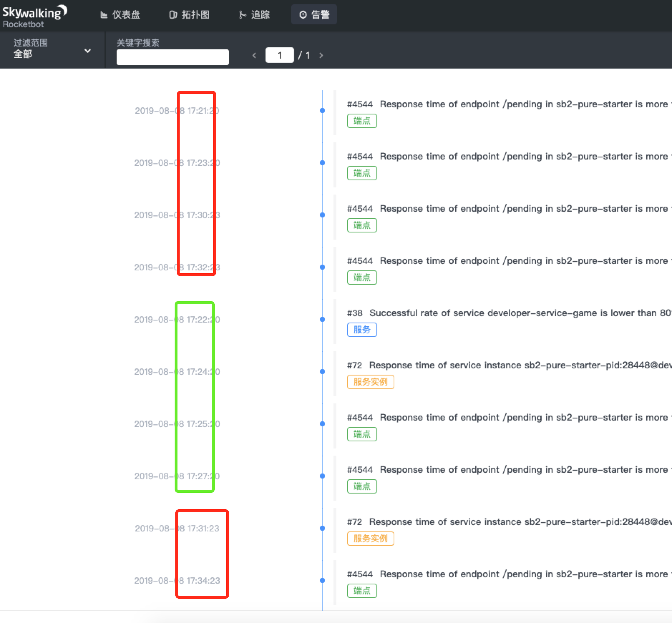Open the #4544 alarm message at 17:23:20
The image size is (672, 623).
[x=509, y=156]
